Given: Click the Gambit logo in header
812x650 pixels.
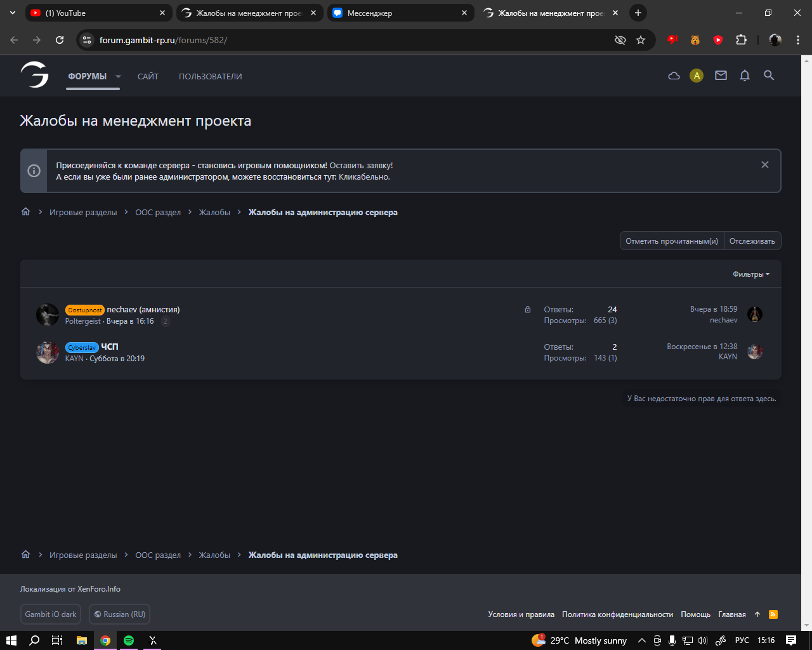Looking at the screenshot, I should tap(34, 75).
